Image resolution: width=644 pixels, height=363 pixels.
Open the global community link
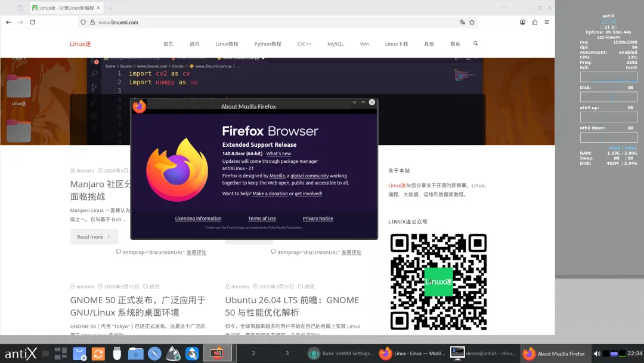(309, 176)
